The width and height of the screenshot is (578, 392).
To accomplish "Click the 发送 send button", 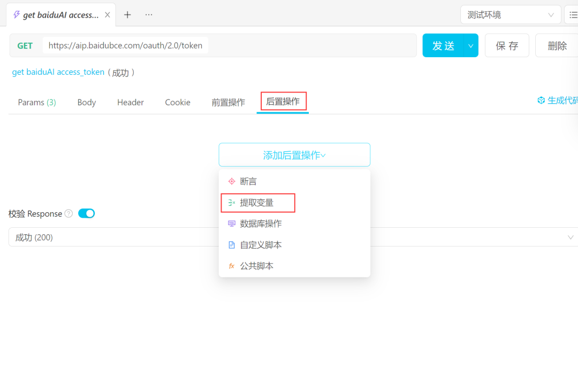I will [443, 45].
